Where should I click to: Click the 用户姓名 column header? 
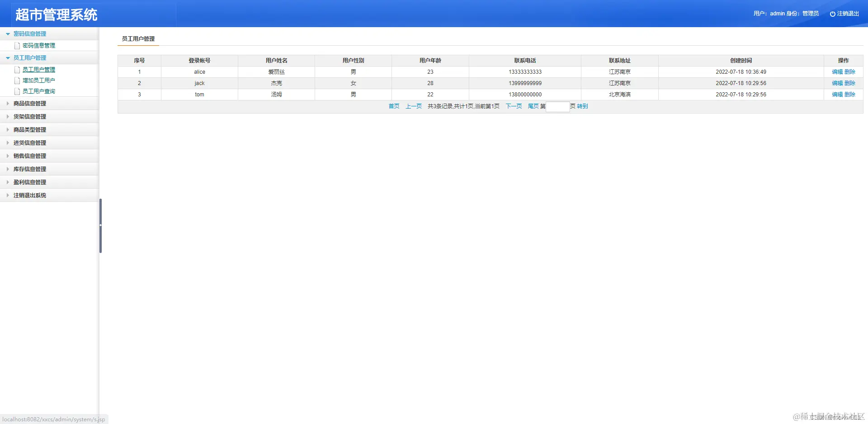click(276, 61)
